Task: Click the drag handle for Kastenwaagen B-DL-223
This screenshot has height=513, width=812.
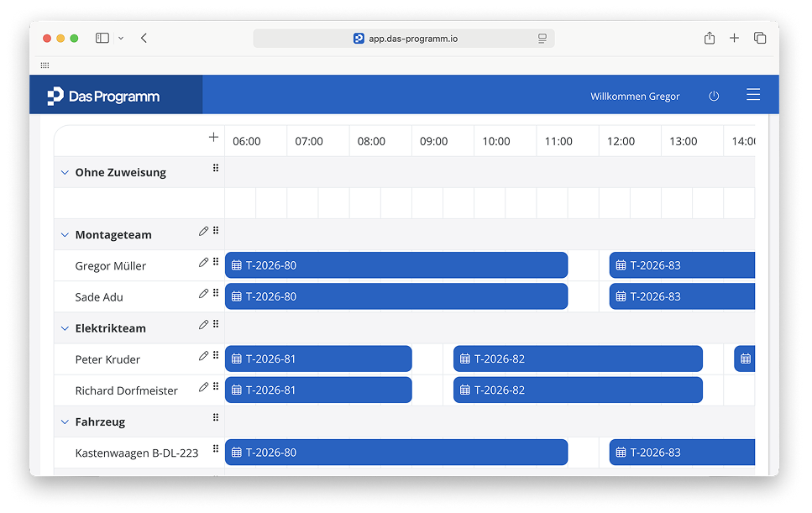Action: point(216,449)
